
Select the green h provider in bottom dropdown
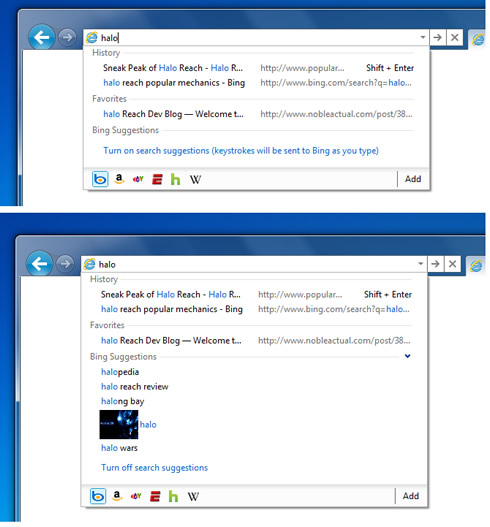click(173, 496)
